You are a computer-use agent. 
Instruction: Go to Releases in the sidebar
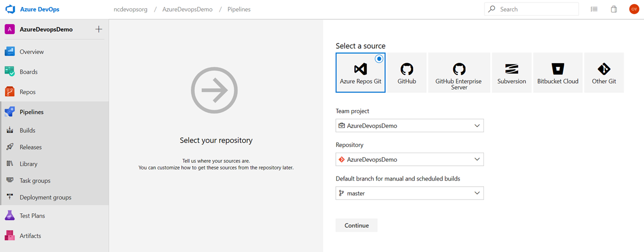[x=31, y=147]
